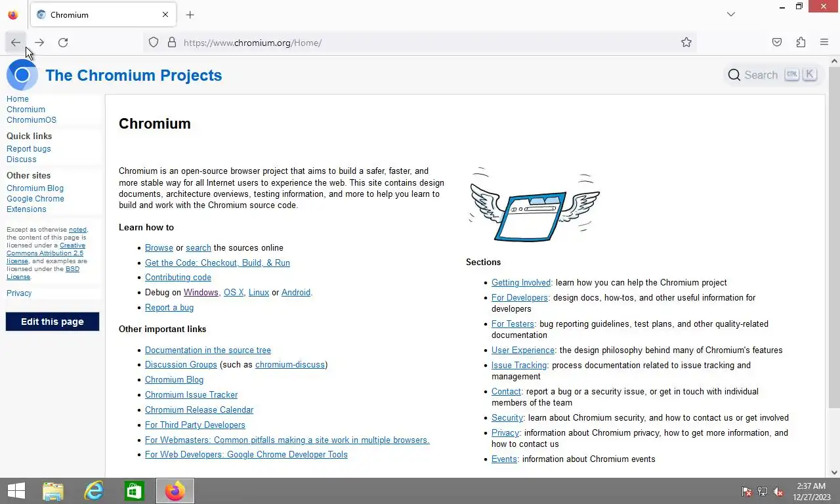Click the Chromium logo icon
This screenshot has width=840, height=504.
pos(22,75)
